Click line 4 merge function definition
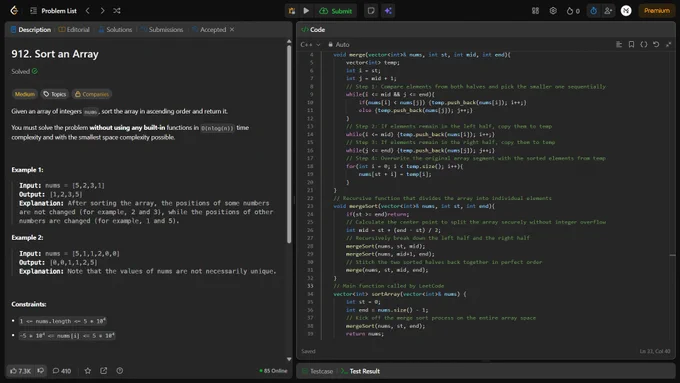 (x=422, y=55)
